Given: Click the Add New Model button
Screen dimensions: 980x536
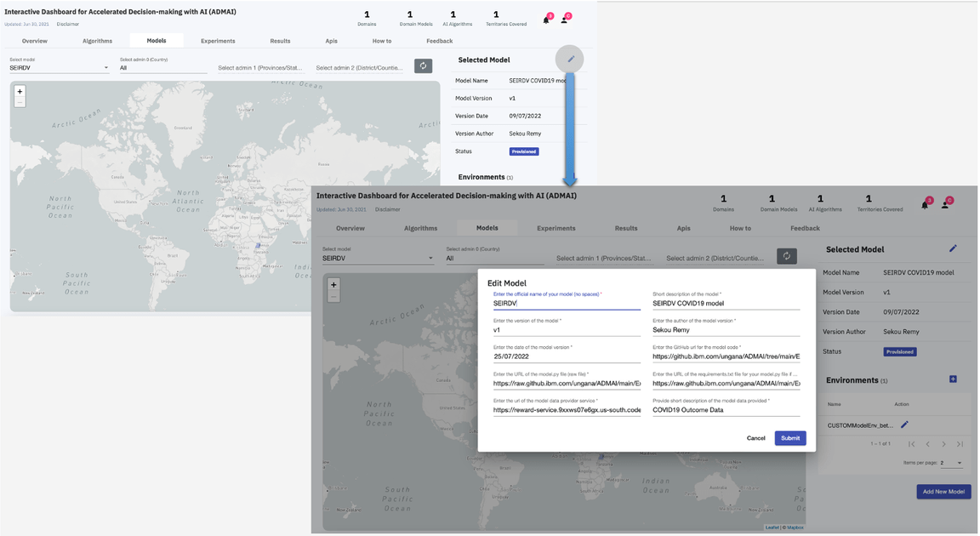Looking at the screenshot, I should pos(943,492).
